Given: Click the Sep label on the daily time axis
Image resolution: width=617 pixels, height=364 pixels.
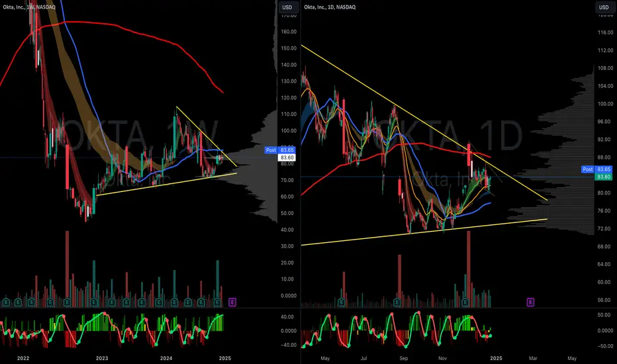Looking at the screenshot, I should point(403,358).
